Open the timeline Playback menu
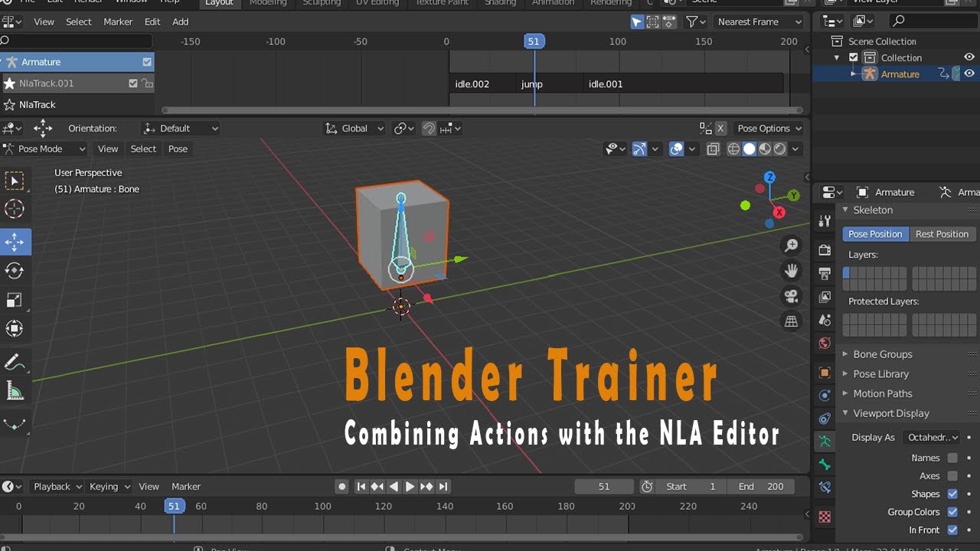Viewport: 980px width, 551px height. [57, 487]
